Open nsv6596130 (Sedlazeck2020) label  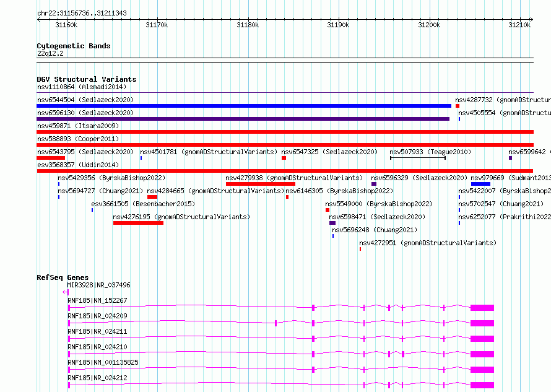pyautogui.click(x=85, y=113)
